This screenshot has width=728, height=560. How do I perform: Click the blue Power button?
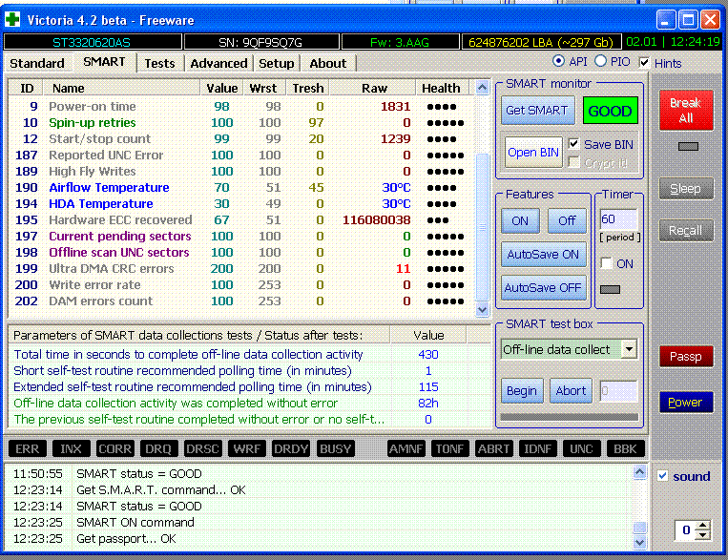point(686,403)
